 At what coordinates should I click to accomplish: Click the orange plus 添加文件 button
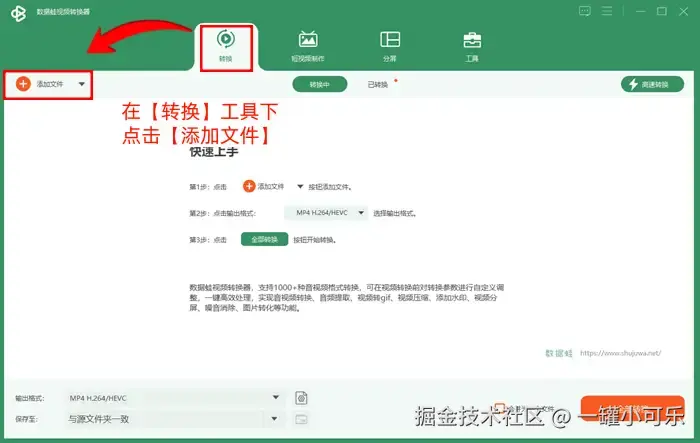tap(40, 84)
